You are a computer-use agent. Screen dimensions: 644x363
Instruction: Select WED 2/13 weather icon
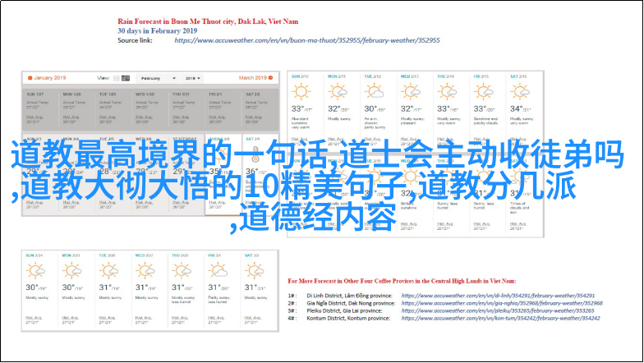pos(411,92)
